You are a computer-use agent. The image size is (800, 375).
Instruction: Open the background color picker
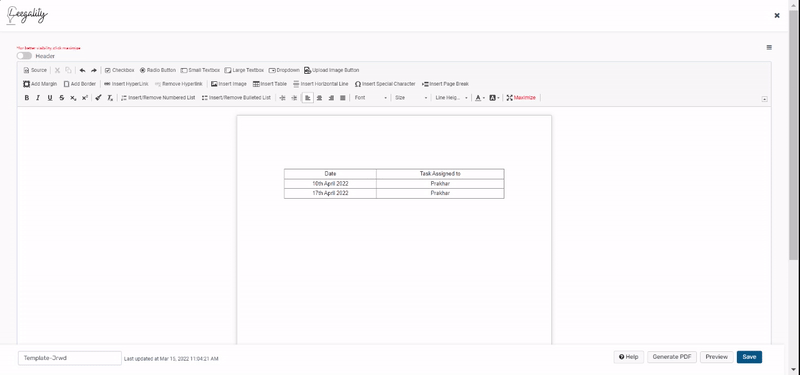(x=494, y=97)
